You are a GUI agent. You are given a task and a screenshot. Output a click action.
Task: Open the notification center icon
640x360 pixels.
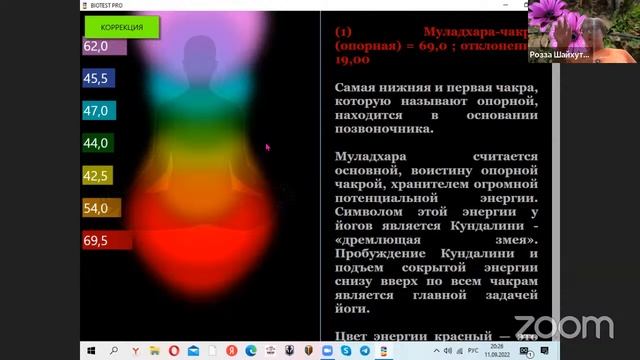(x=544, y=351)
